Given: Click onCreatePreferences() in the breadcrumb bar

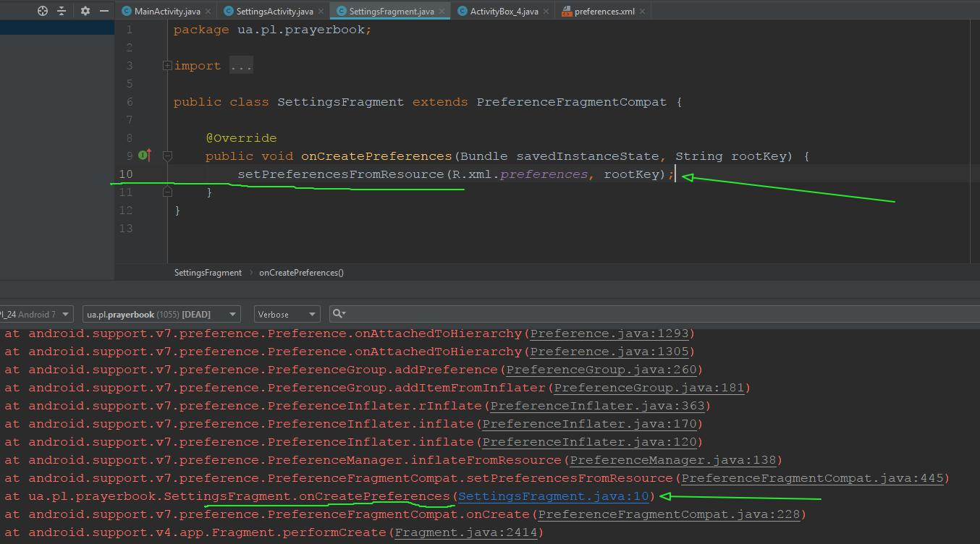Looking at the screenshot, I should click(x=301, y=273).
